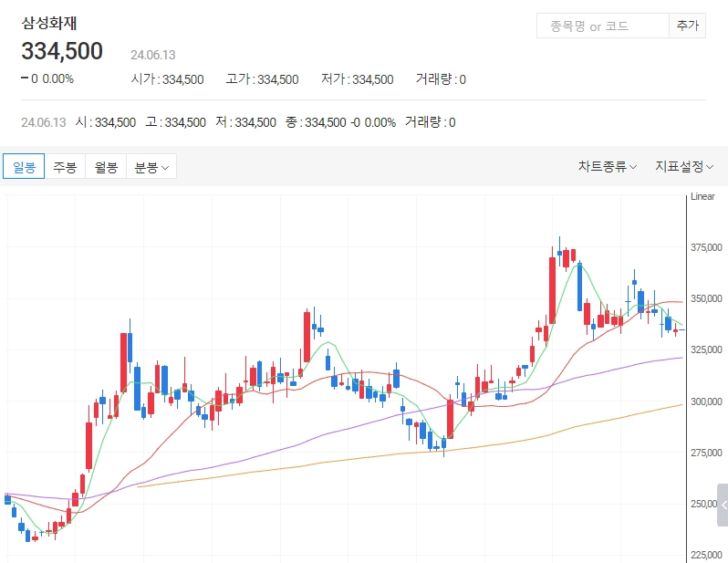Click the 저가:334,500 low price text
Image resolution: width=728 pixels, height=563 pixels.
pos(358,79)
